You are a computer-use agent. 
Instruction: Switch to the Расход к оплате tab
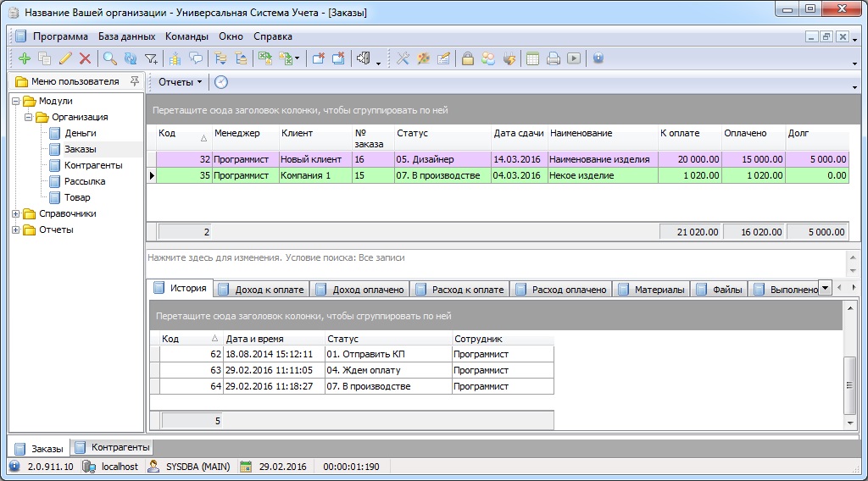point(460,289)
